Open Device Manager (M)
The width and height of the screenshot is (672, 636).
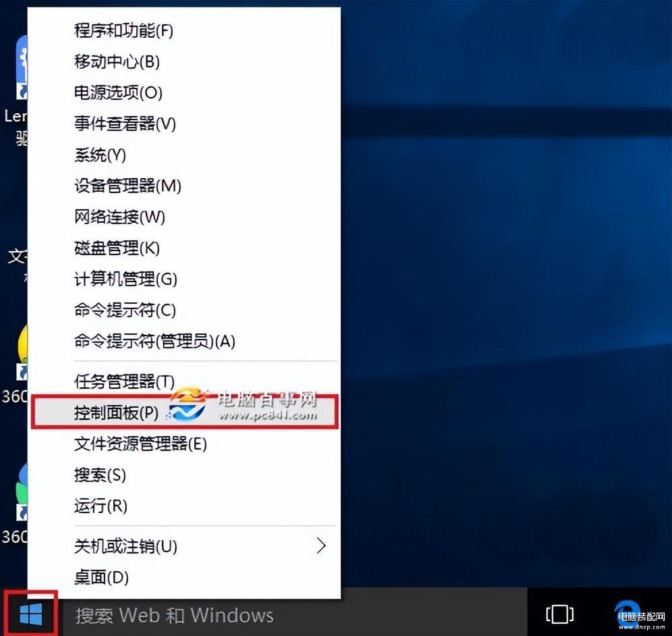coord(184,186)
